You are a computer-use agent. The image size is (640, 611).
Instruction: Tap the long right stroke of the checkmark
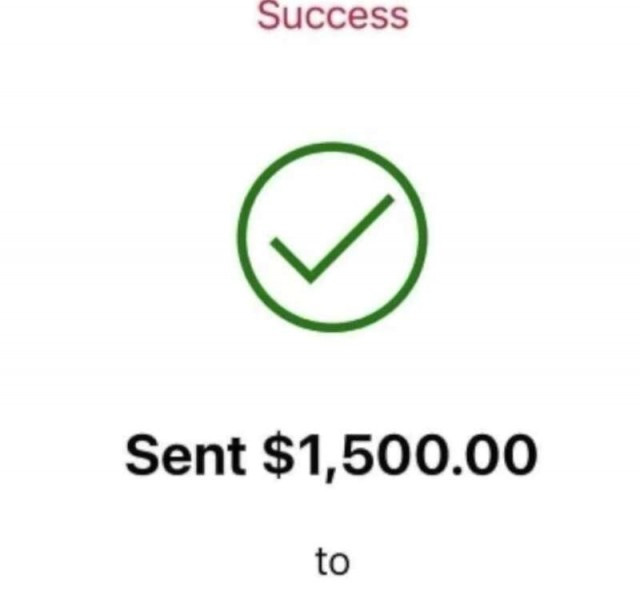coord(352,239)
